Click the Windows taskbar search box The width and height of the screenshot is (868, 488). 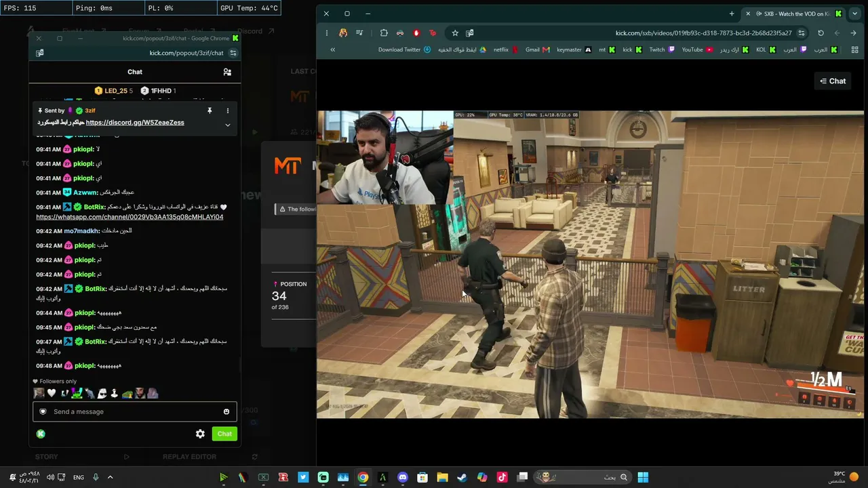[583, 477]
